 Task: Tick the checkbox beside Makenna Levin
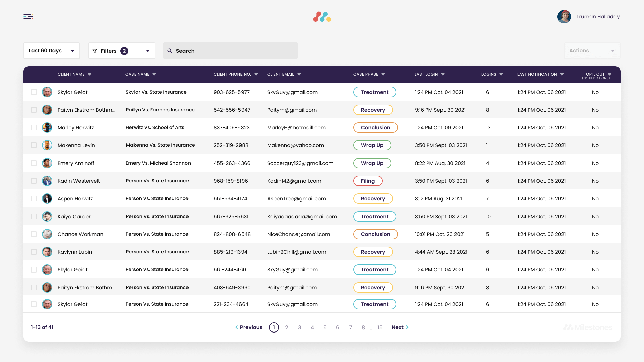pos(34,145)
